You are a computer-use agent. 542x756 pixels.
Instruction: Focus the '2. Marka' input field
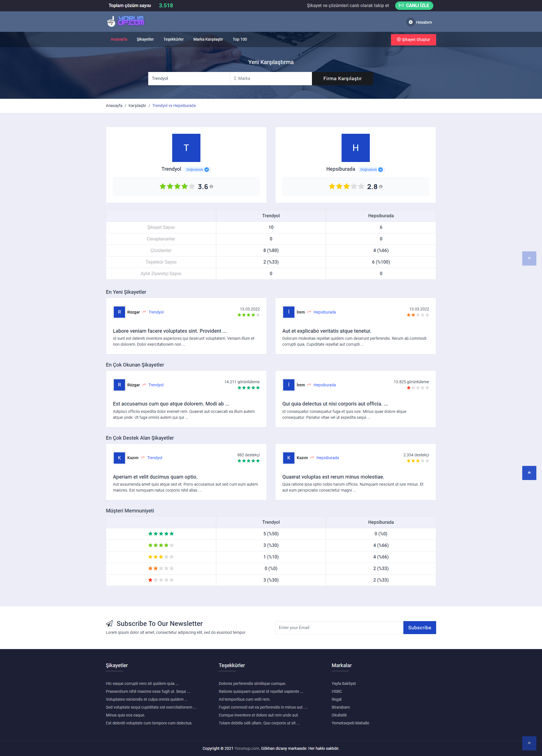(x=271, y=79)
